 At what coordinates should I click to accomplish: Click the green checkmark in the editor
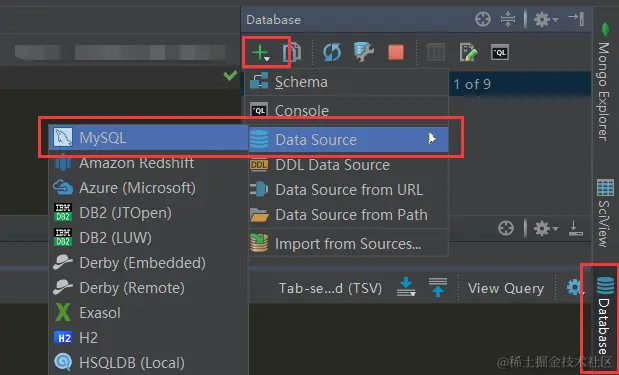pyautogui.click(x=230, y=75)
